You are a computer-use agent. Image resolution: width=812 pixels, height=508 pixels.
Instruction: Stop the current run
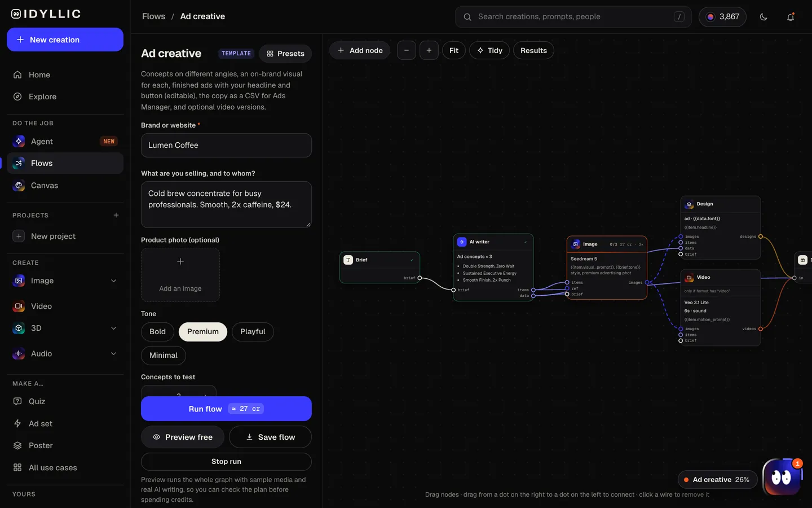226,461
